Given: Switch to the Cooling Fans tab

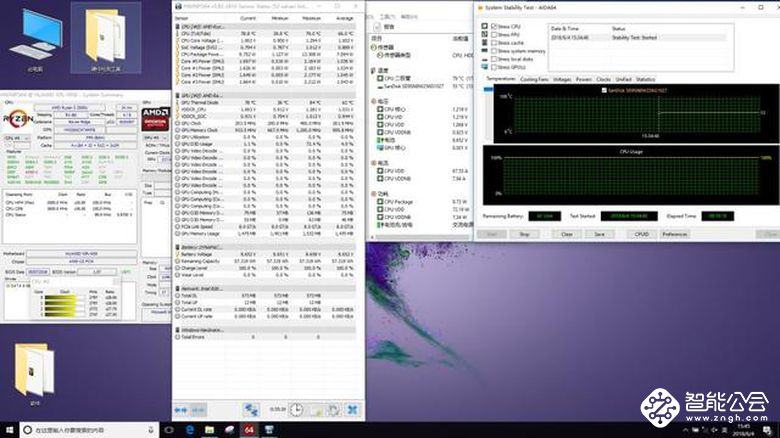Looking at the screenshot, I should pos(534,78).
